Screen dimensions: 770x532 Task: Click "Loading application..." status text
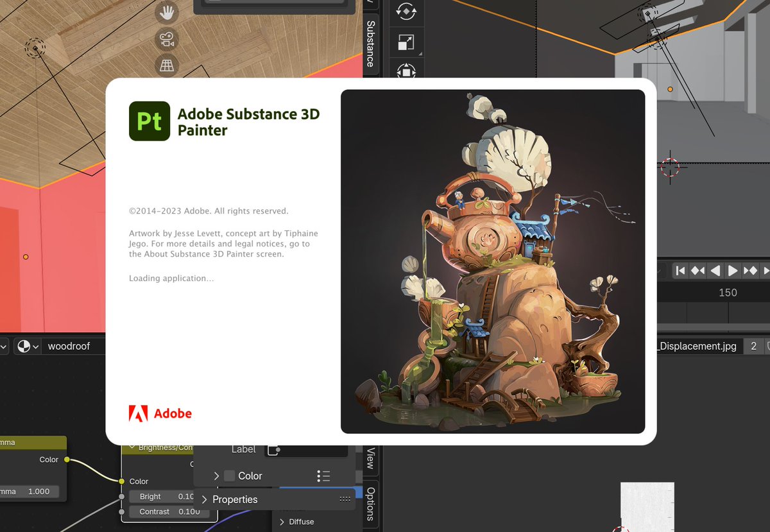(171, 279)
